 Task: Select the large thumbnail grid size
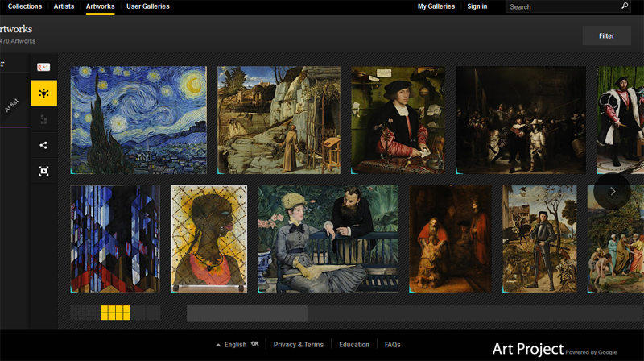(146, 313)
